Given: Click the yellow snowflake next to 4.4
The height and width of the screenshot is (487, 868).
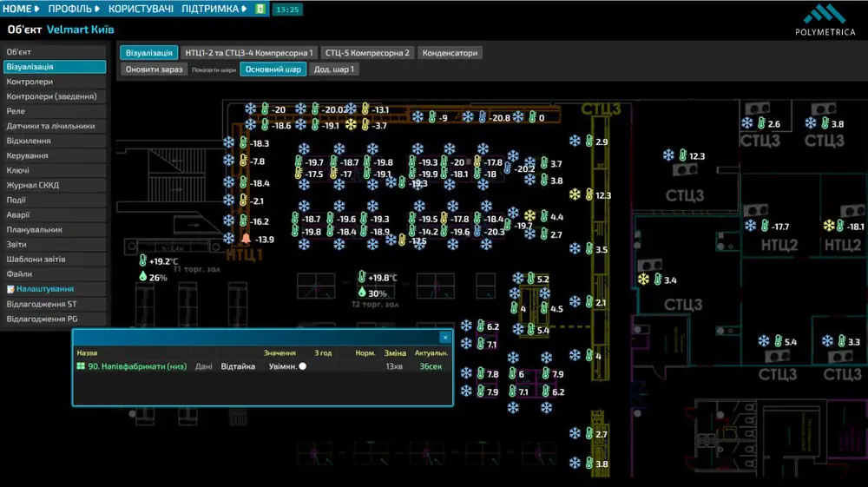Looking at the screenshot, I should click(x=530, y=216).
